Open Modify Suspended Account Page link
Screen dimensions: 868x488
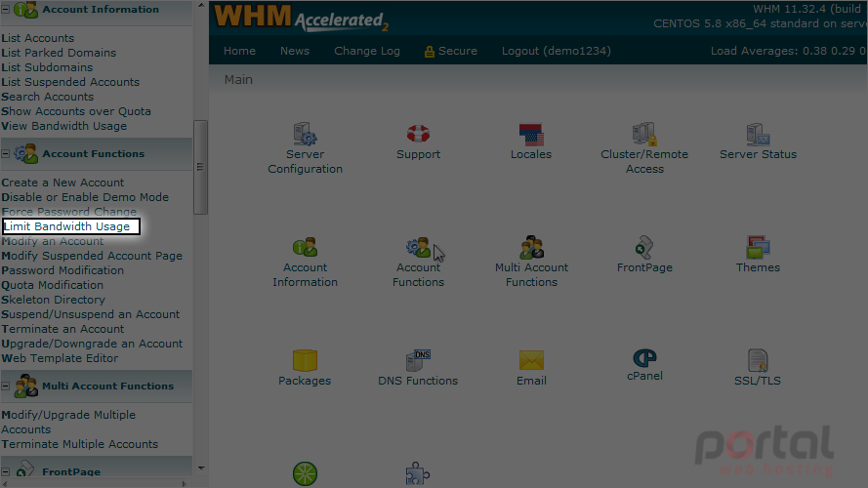click(x=92, y=256)
